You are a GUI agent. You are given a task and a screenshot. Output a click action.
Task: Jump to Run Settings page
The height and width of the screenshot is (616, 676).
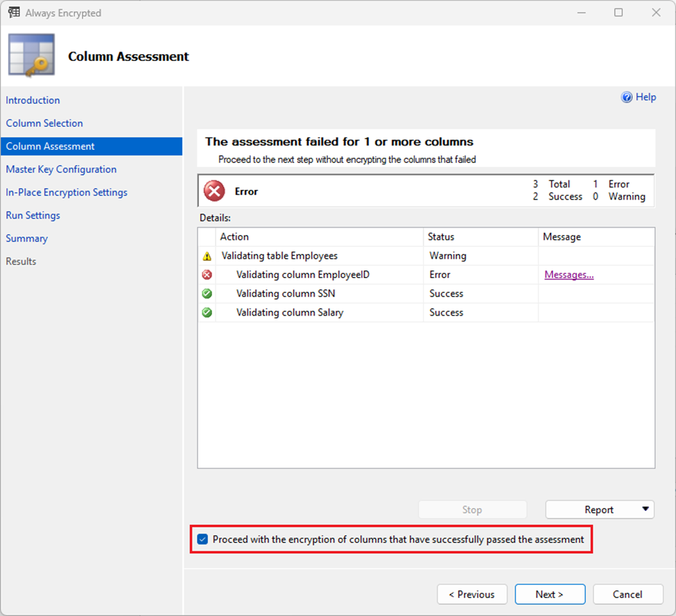click(x=33, y=215)
